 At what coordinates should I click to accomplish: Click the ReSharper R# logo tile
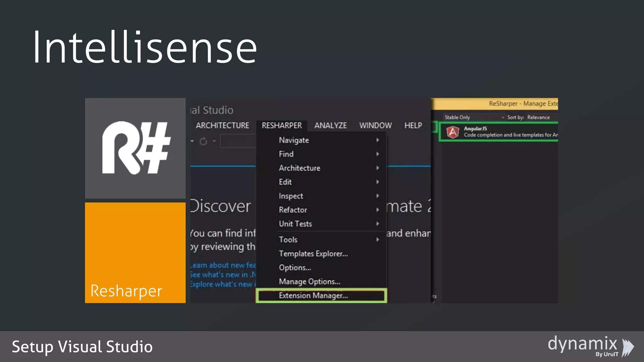click(135, 148)
